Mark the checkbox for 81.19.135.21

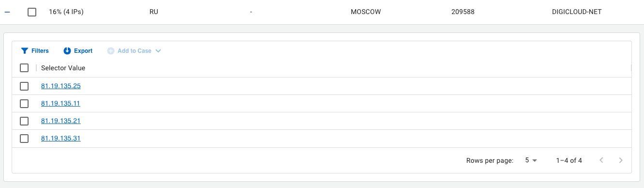(24, 121)
